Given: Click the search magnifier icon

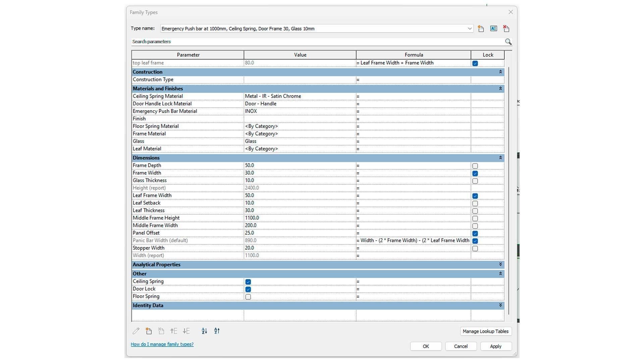Looking at the screenshot, I should (508, 42).
